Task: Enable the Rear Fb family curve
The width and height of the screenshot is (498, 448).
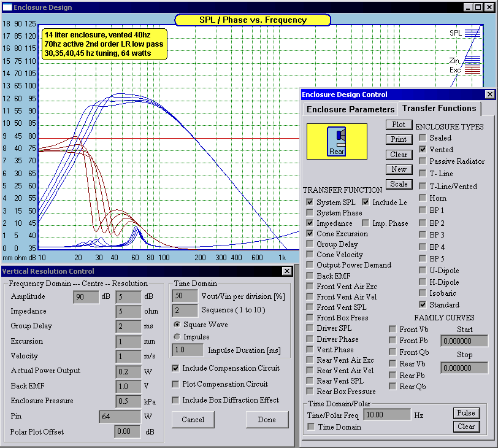Action: [x=393, y=376]
